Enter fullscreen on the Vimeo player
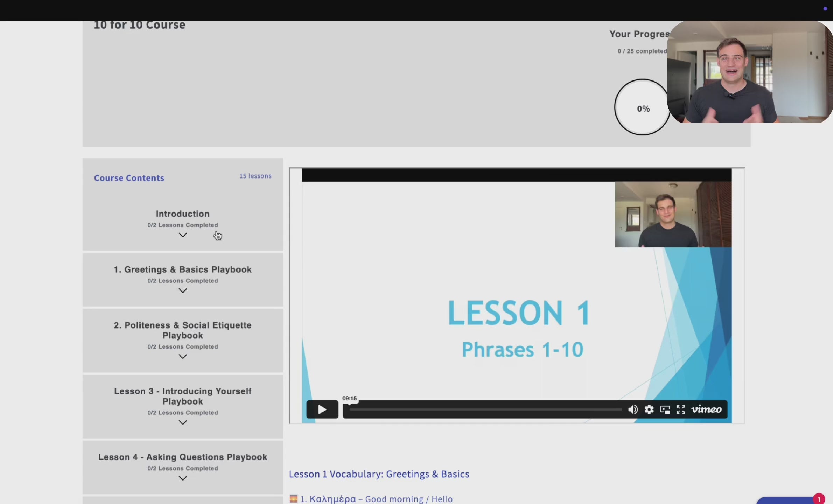 (681, 409)
